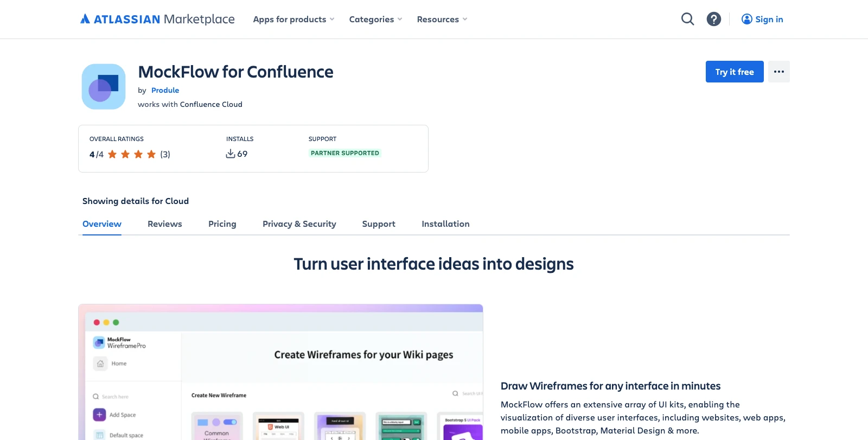
Task: Click the (3) reviews count
Action: click(x=165, y=154)
